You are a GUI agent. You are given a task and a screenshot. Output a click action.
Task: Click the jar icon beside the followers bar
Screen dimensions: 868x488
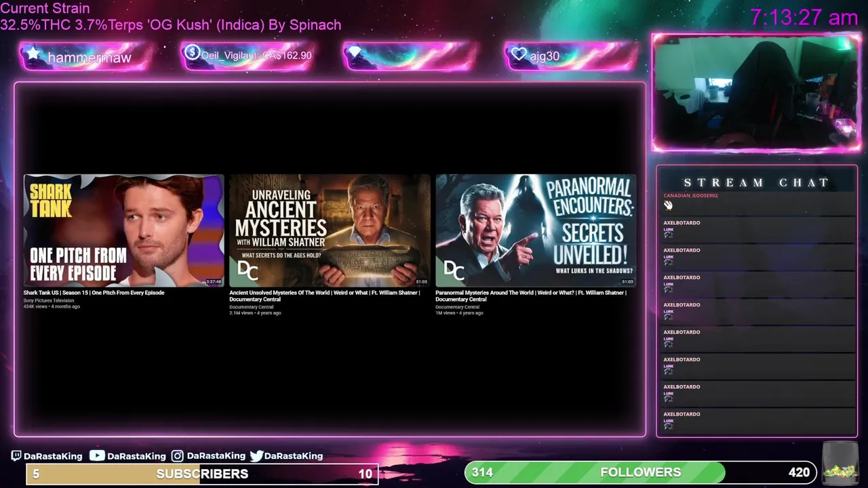[x=839, y=462]
